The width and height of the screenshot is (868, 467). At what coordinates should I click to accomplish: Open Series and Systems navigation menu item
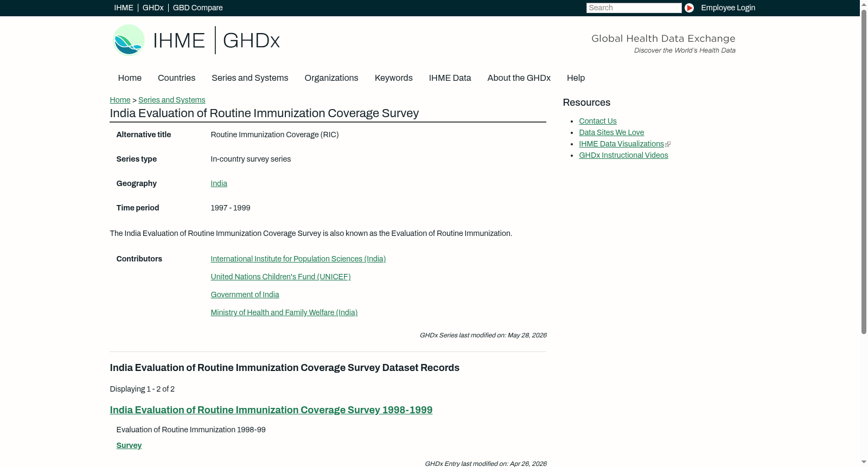click(250, 78)
